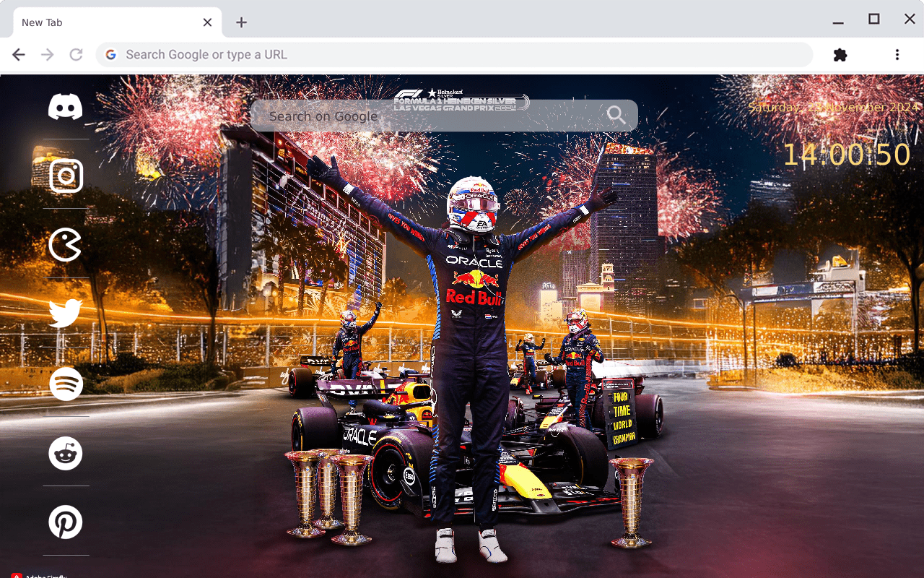Open a new tab with the plus button
924x578 pixels.
click(241, 22)
